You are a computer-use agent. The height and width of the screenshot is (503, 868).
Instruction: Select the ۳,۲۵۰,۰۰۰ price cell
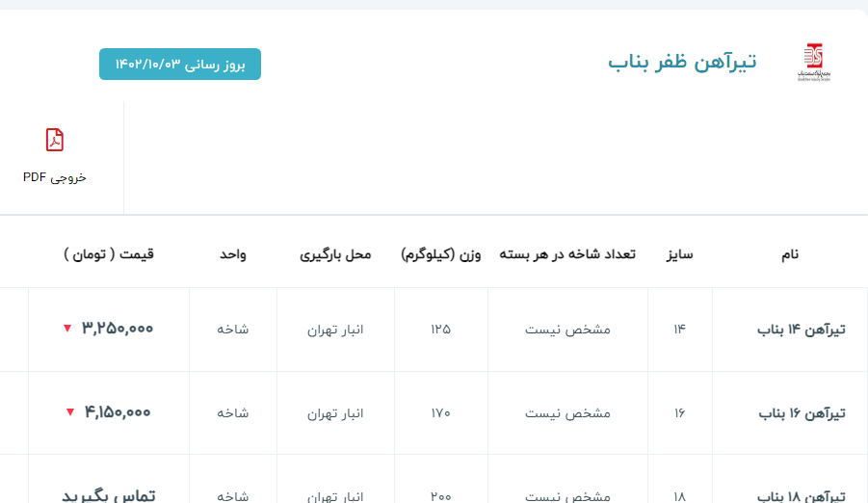pyautogui.click(x=118, y=329)
